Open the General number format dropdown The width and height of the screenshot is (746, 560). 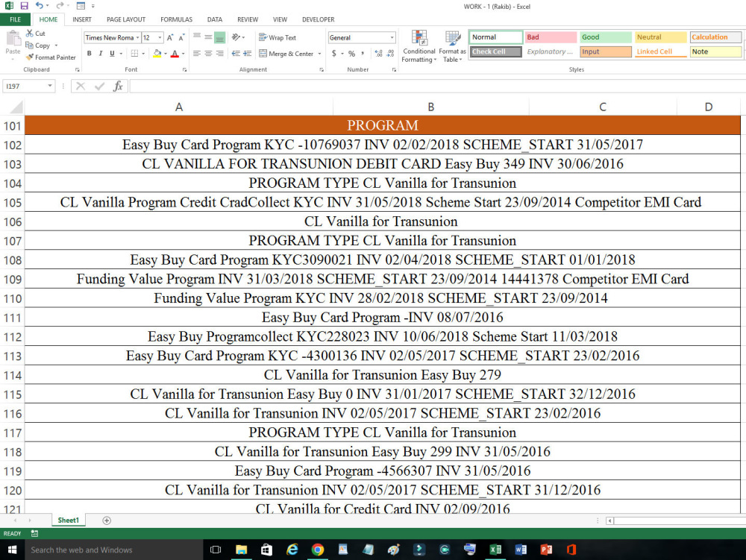[x=392, y=37]
